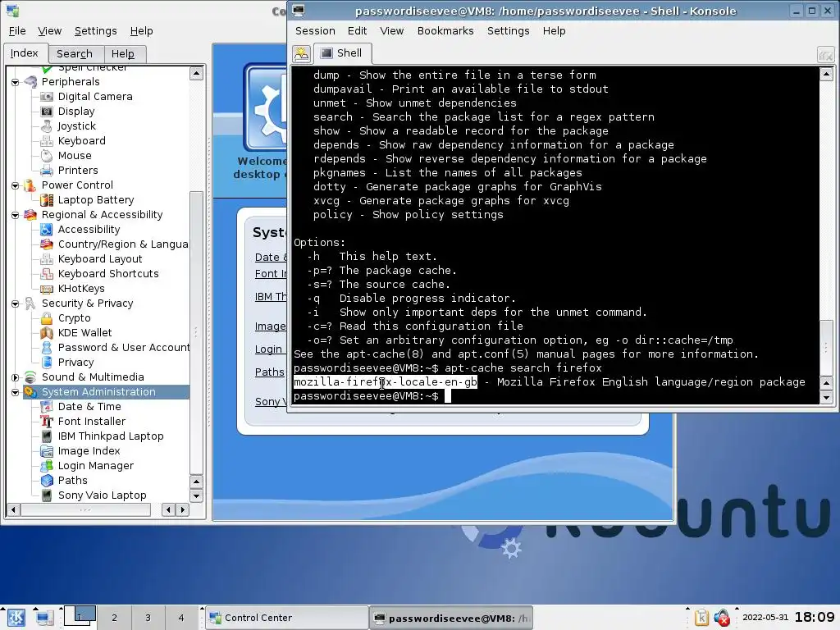
Task: Select the Mouse icon in the tree
Action: (47, 155)
